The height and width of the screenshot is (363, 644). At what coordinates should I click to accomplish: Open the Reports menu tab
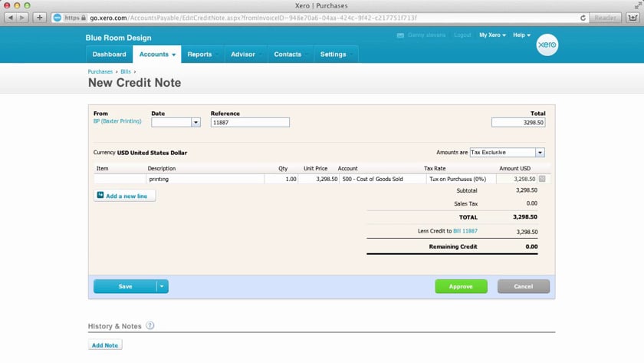coord(202,54)
